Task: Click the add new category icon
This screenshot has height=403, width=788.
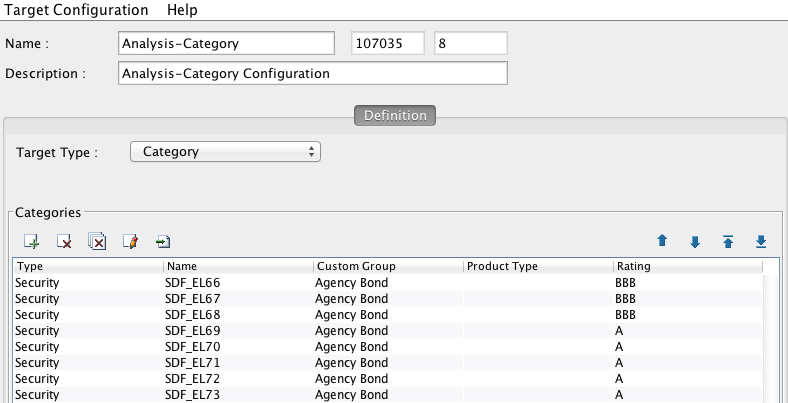Action: pos(32,242)
